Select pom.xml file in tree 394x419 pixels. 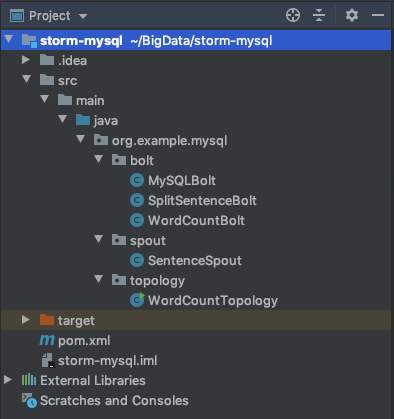(84, 341)
